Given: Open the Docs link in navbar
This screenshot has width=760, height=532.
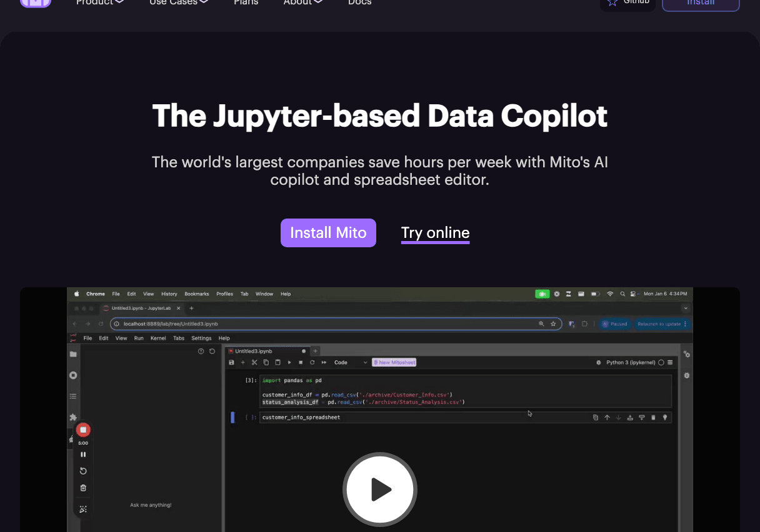Looking at the screenshot, I should coord(359,2).
